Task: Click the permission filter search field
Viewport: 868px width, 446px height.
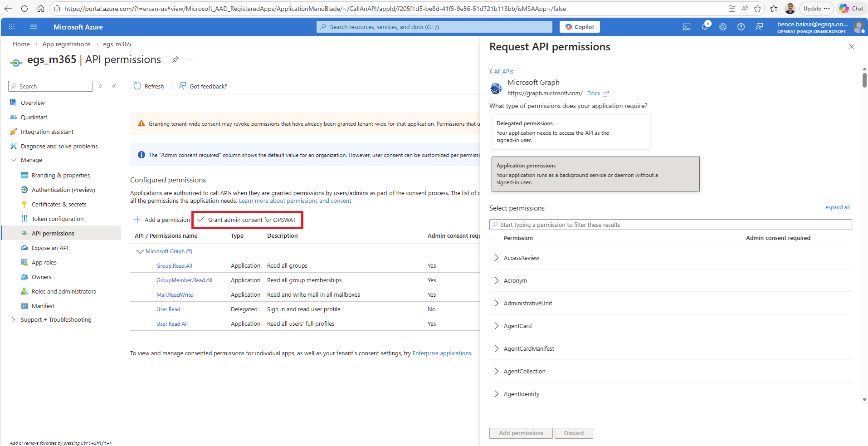Action: (670, 225)
